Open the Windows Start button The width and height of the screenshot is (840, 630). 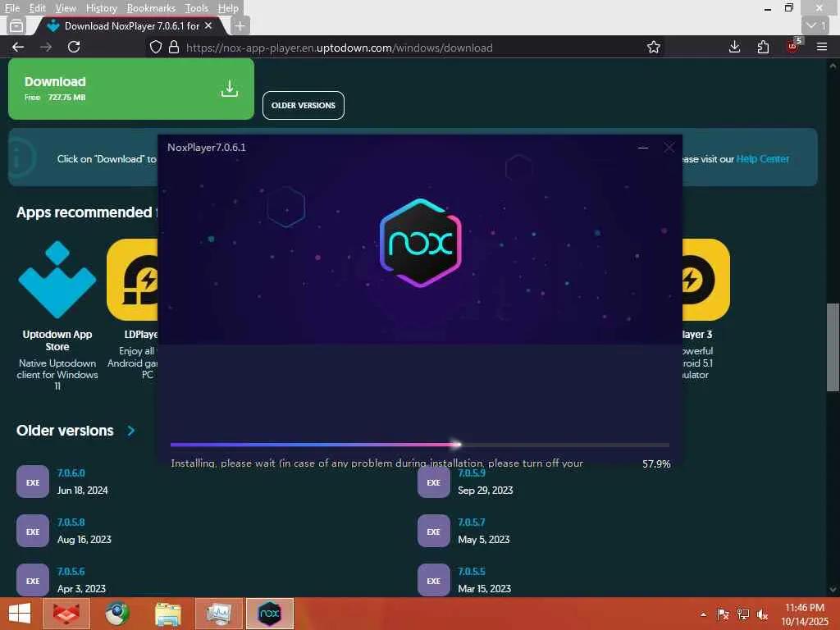[20, 614]
